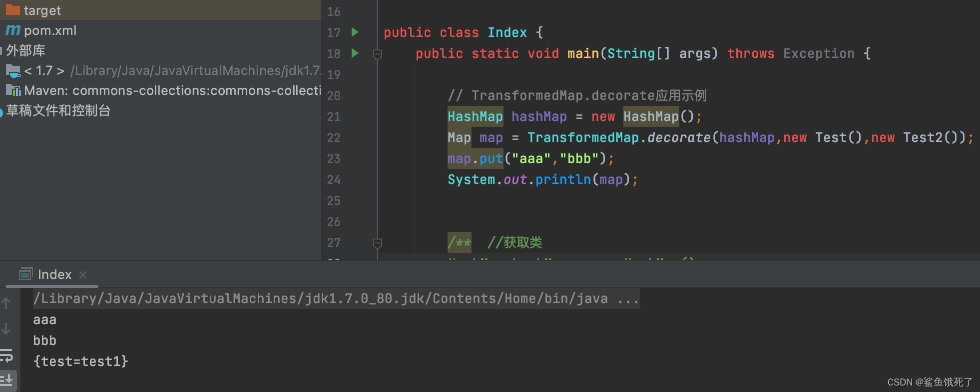Click TransformedMap in the line 22 code
The height and width of the screenshot is (392, 980).
583,137
